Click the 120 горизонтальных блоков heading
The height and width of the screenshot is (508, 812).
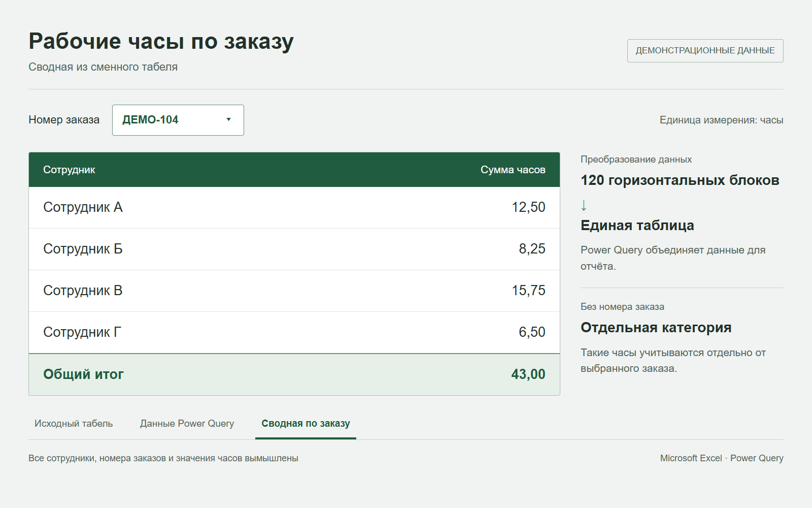click(x=680, y=180)
